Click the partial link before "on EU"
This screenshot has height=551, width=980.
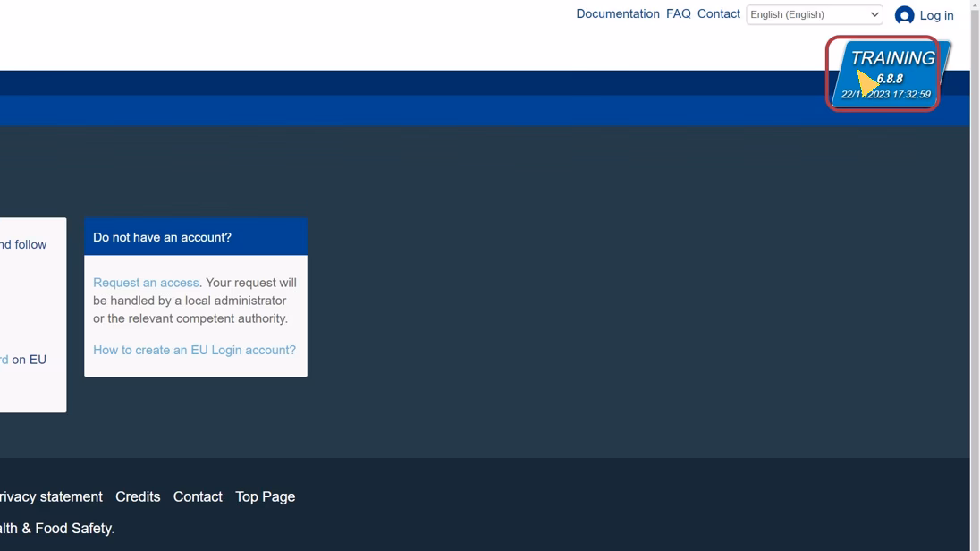tap(4, 360)
